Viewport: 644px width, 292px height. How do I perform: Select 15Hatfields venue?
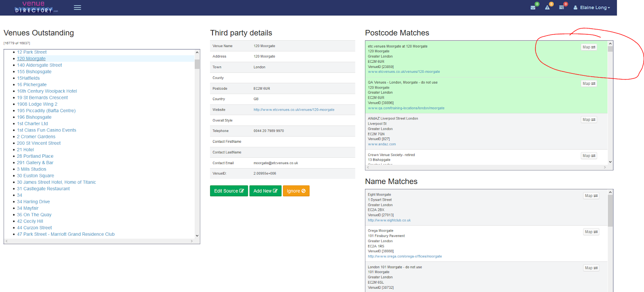pyautogui.click(x=29, y=78)
